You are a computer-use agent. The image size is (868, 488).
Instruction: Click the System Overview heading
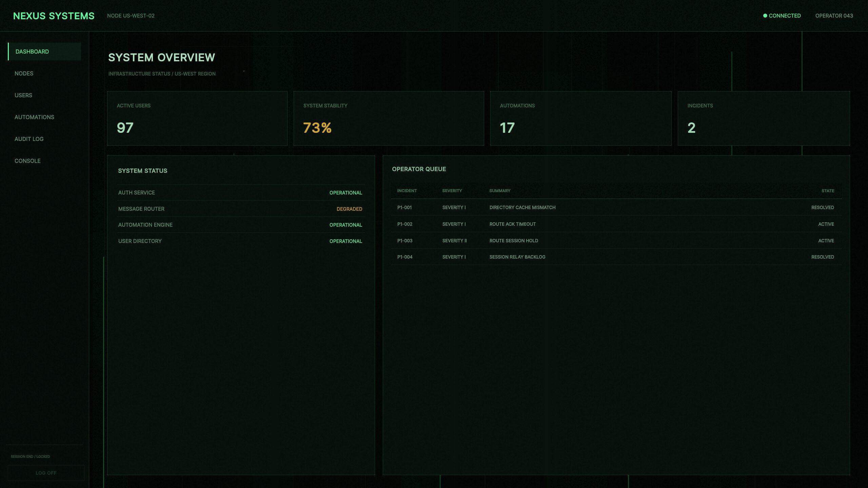click(x=161, y=57)
